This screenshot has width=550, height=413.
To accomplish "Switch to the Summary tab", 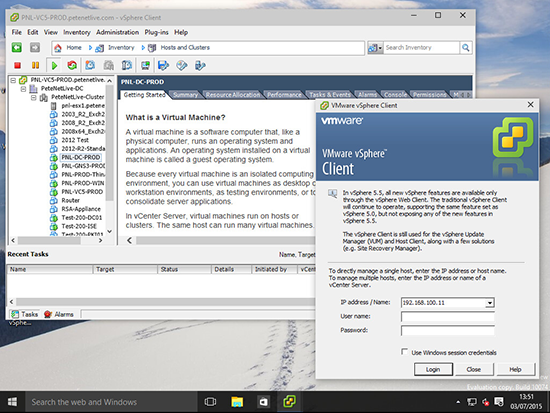I will pos(185,95).
